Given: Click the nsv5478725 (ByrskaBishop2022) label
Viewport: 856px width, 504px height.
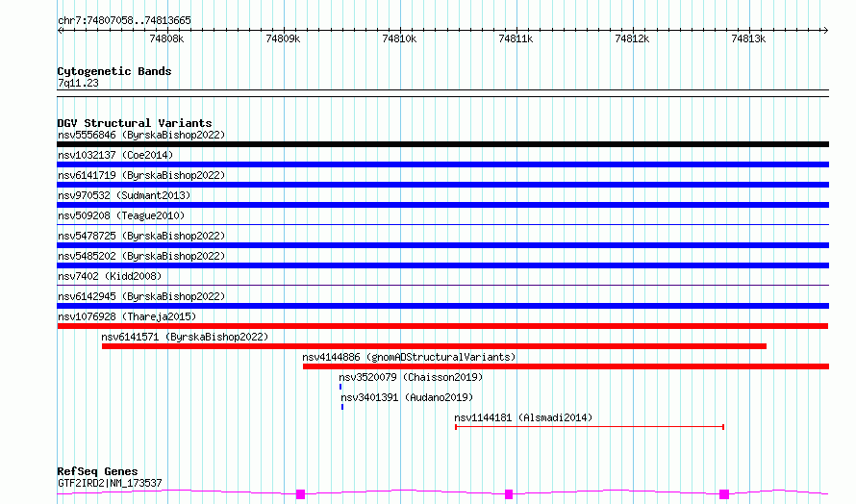Looking at the screenshot, I should (x=141, y=236).
